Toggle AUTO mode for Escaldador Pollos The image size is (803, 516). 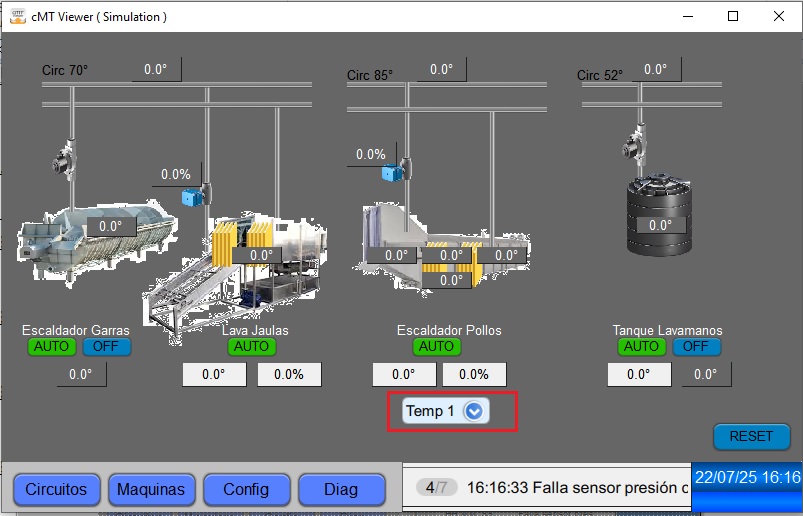[437, 347]
